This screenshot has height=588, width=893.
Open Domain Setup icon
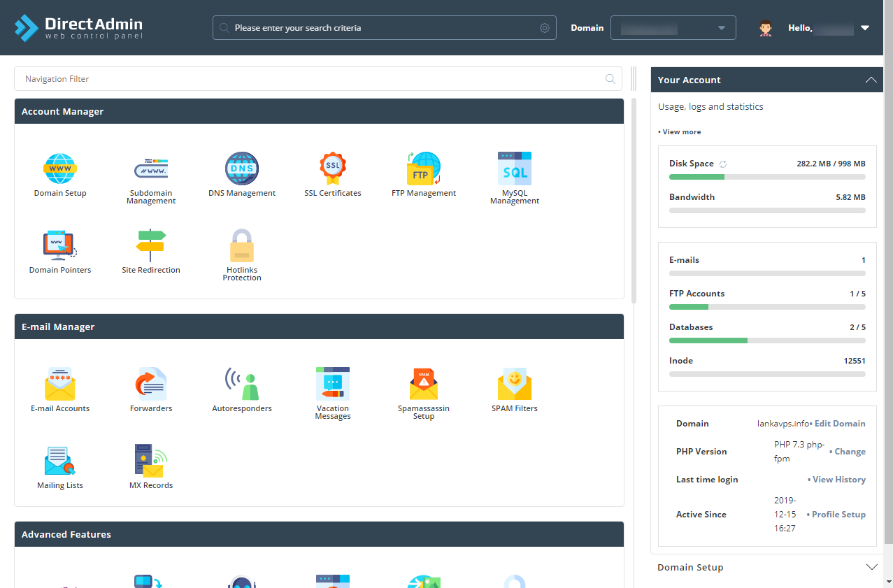point(60,168)
